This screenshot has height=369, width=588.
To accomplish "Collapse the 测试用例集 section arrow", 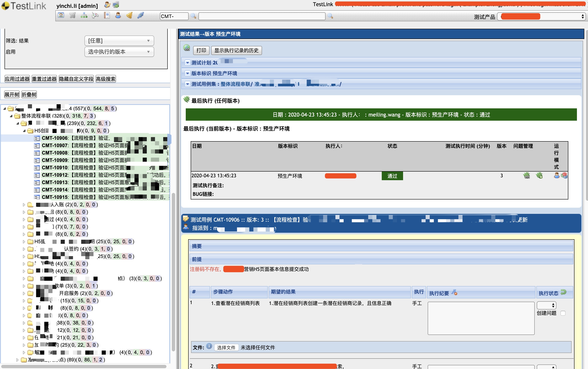I will pos(187,84).
